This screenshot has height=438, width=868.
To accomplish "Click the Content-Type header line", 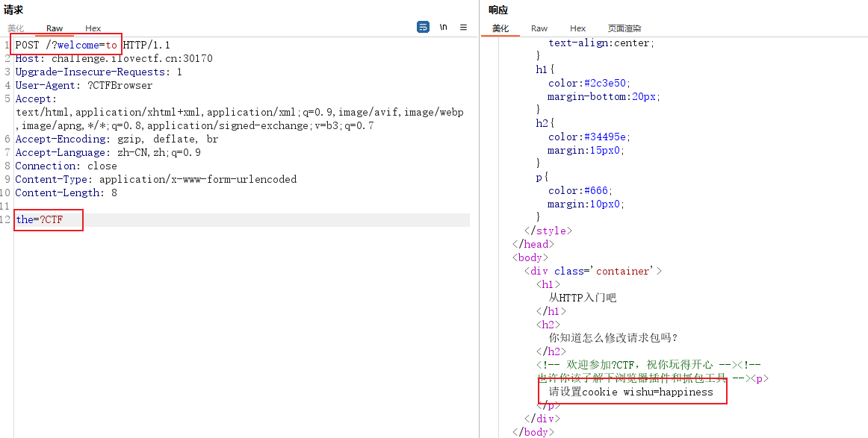I will [155, 179].
